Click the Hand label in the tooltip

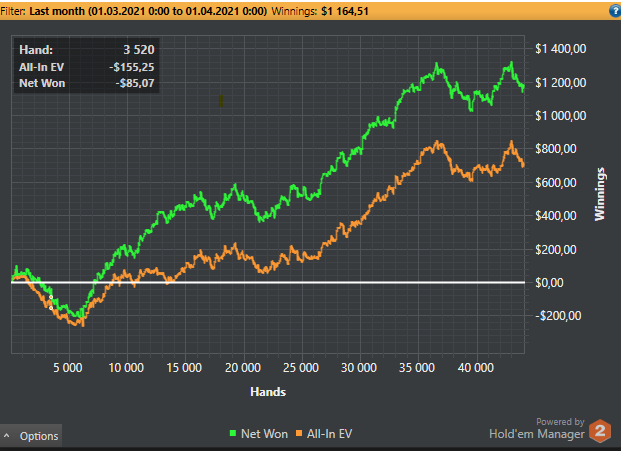click(x=36, y=49)
